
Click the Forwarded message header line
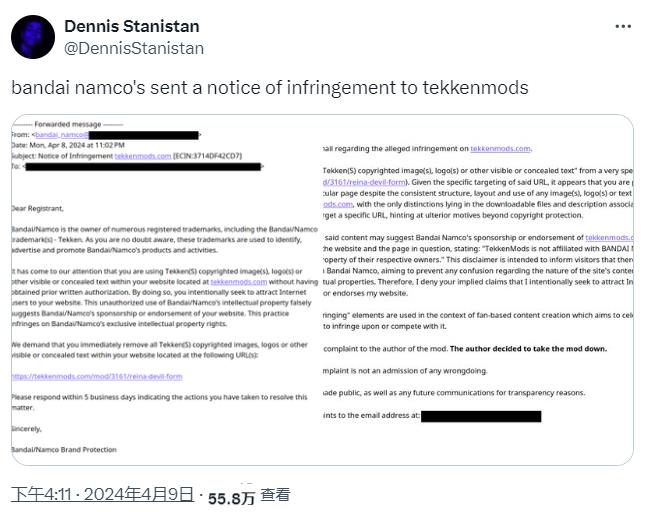56,123
